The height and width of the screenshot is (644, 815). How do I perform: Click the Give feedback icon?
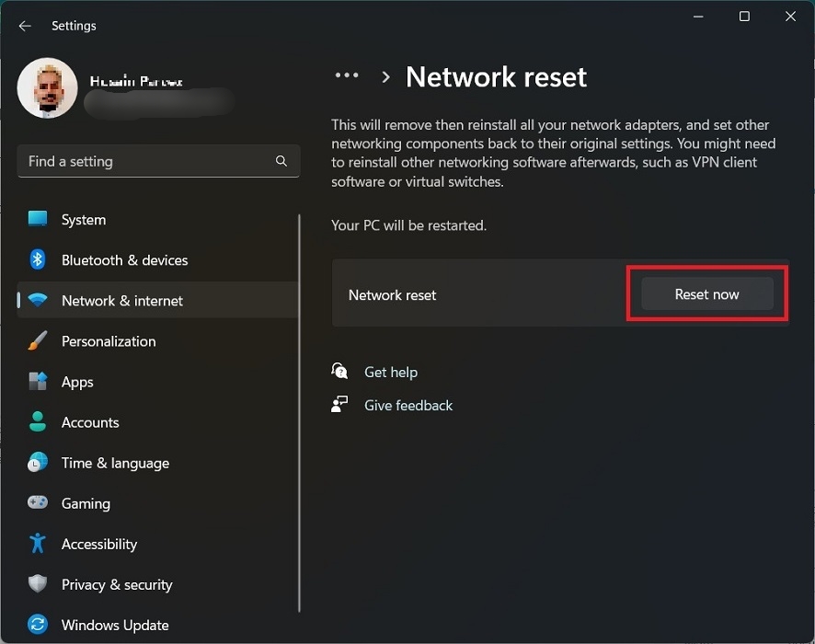(339, 405)
